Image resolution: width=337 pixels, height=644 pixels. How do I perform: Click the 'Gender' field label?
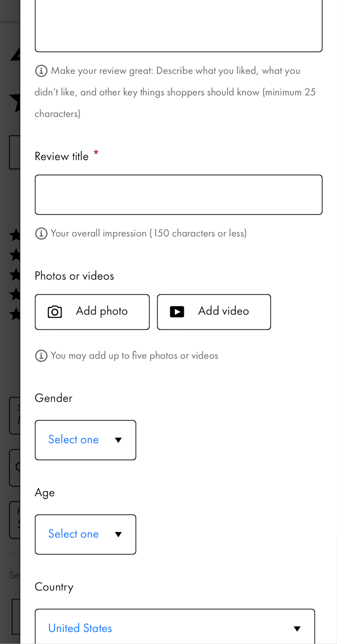click(x=53, y=398)
